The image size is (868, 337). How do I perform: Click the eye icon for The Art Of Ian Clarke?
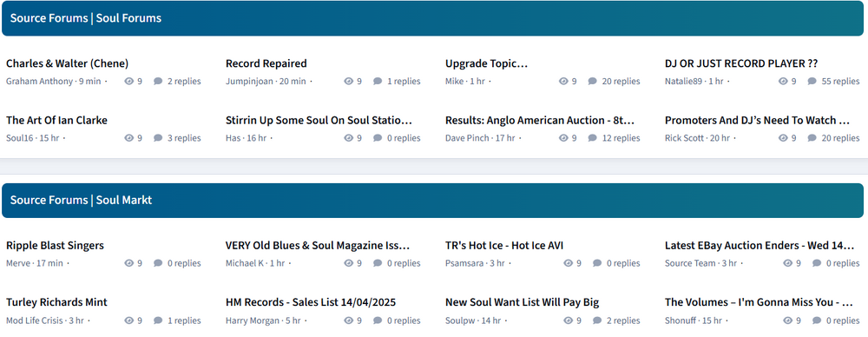click(x=129, y=138)
